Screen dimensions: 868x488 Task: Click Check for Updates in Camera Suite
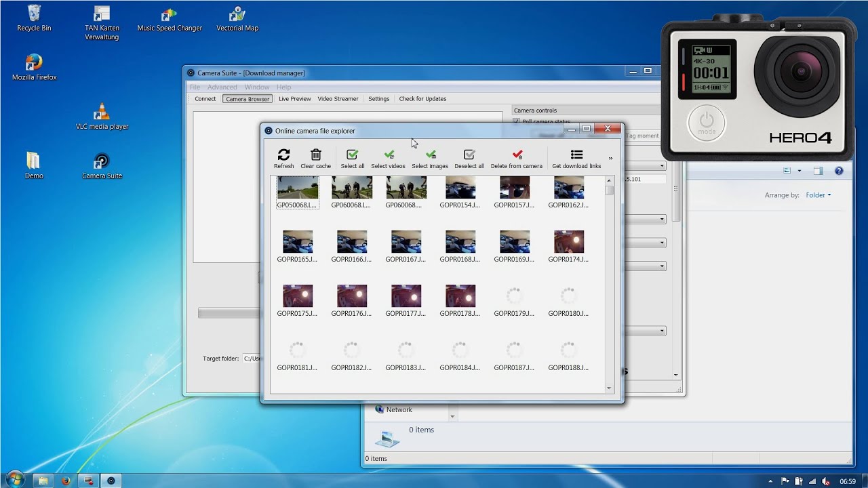422,99
